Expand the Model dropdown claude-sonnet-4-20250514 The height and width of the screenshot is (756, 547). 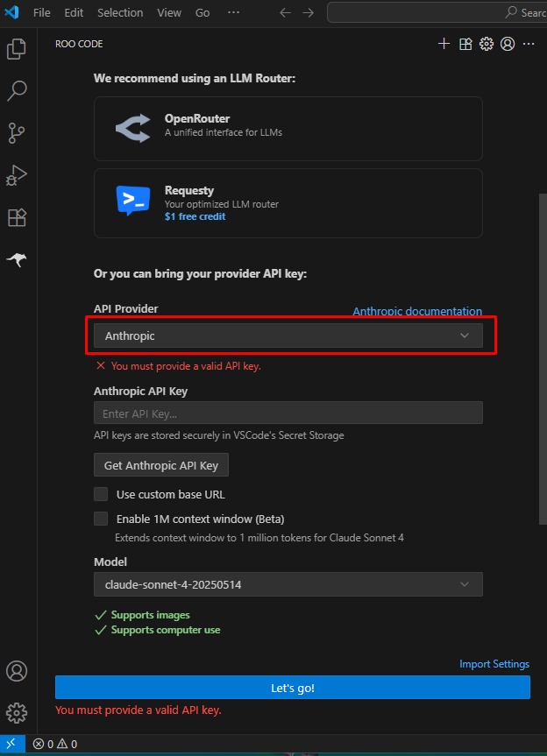(288, 584)
